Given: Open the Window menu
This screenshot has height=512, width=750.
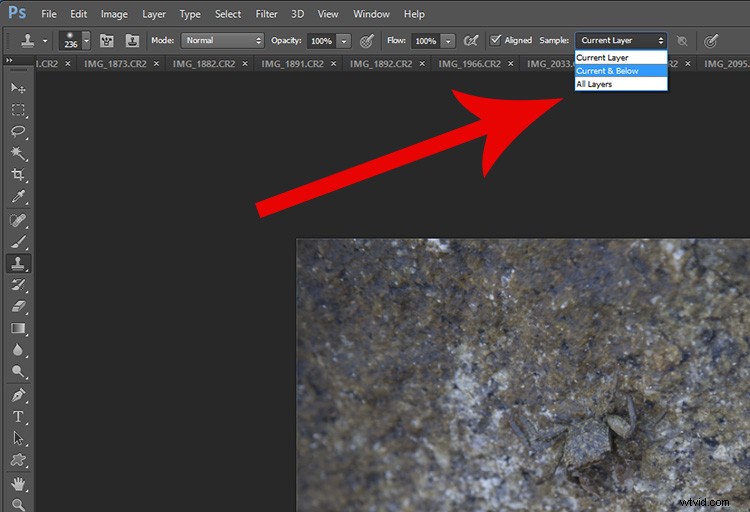Looking at the screenshot, I should pyautogui.click(x=371, y=14).
